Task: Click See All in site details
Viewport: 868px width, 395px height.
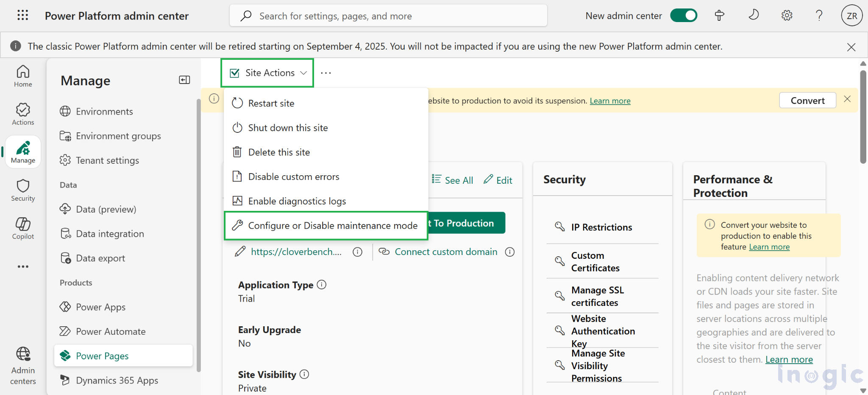Action: tap(453, 180)
